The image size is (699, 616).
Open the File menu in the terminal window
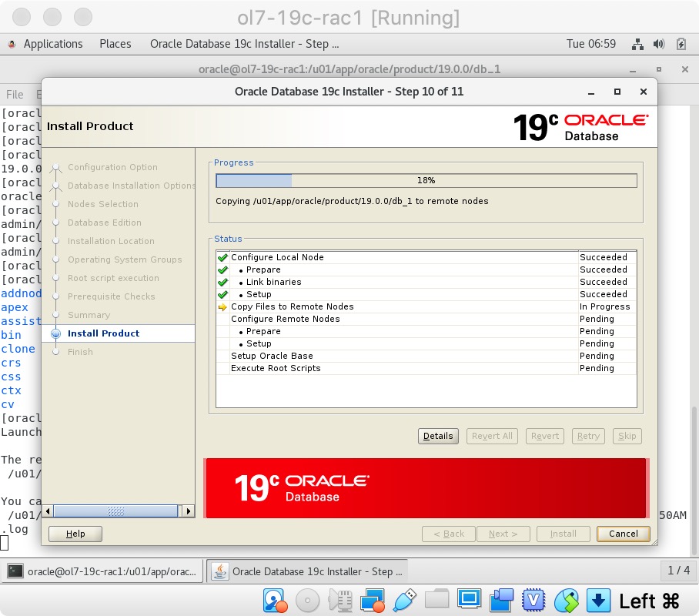click(15, 95)
